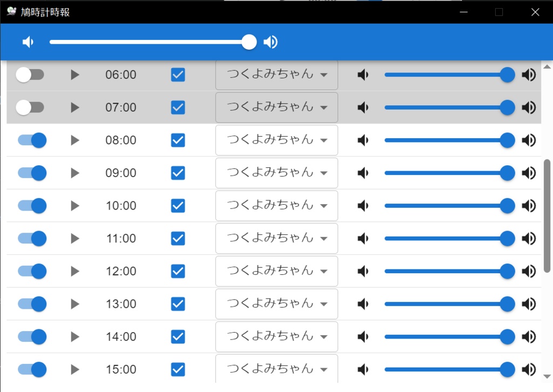Click the 07:00 row volume slider handle
553x392 pixels.
pyautogui.click(x=508, y=107)
